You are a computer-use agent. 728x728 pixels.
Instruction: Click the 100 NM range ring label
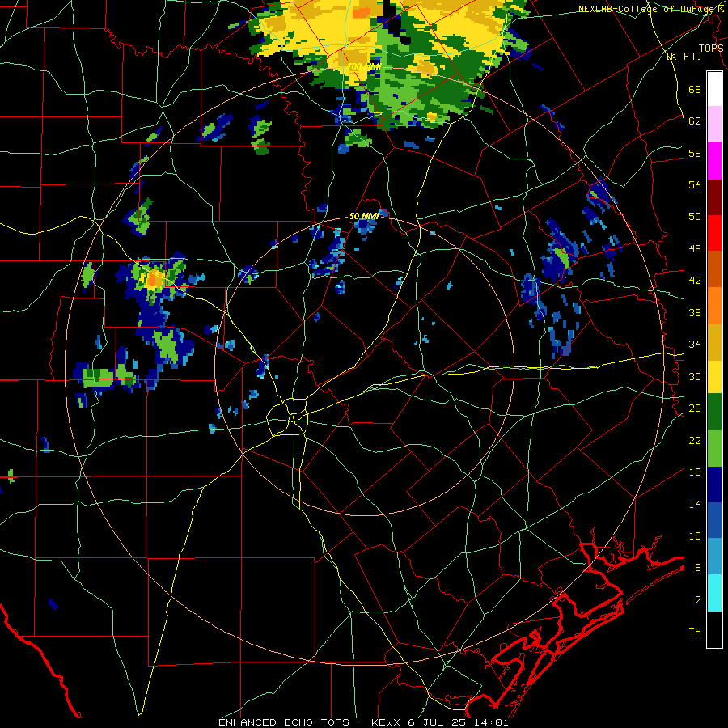(x=364, y=67)
